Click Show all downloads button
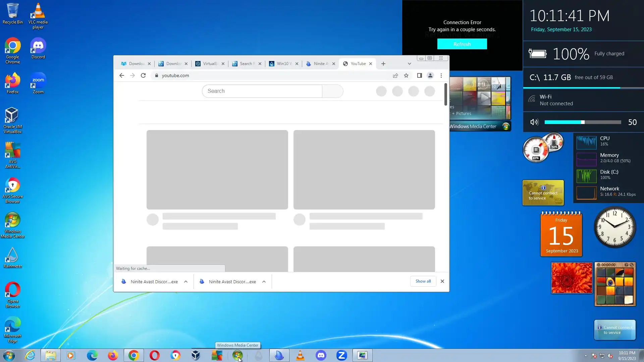This screenshot has height=362, width=644. click(423, 281)
